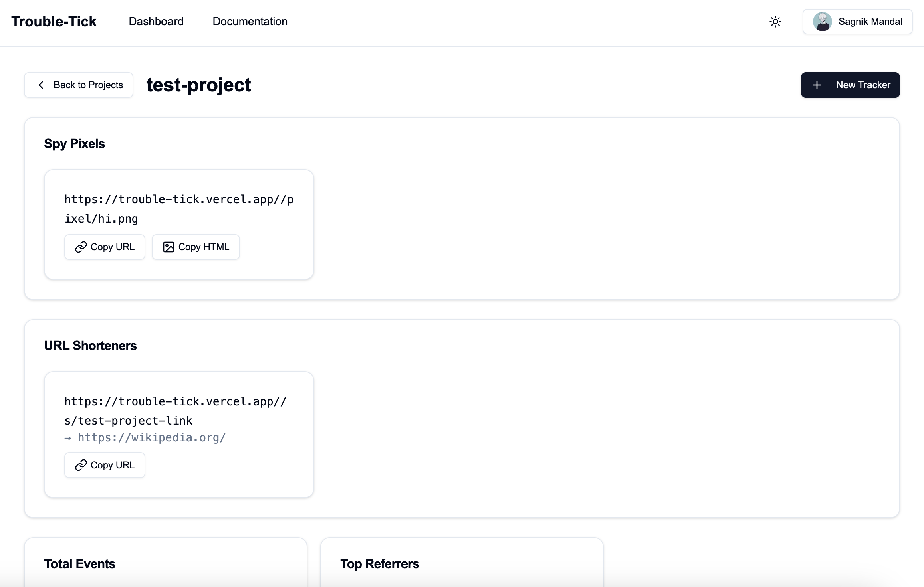
Task: Click the Trouble-Tick logo
Action: [54, 22]
